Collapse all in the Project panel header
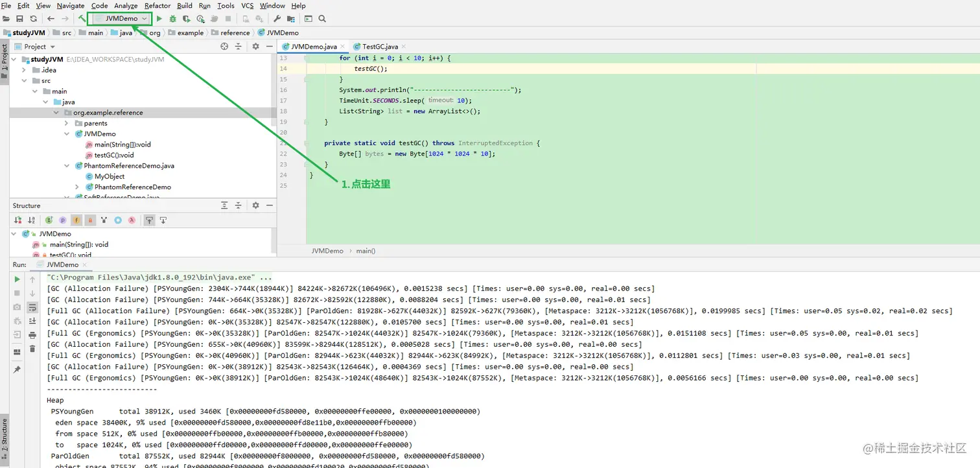The image size is (980, 468). point(239,47)
